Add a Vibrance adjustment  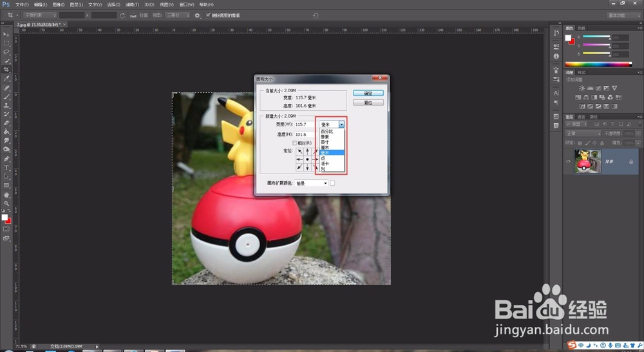614,88
